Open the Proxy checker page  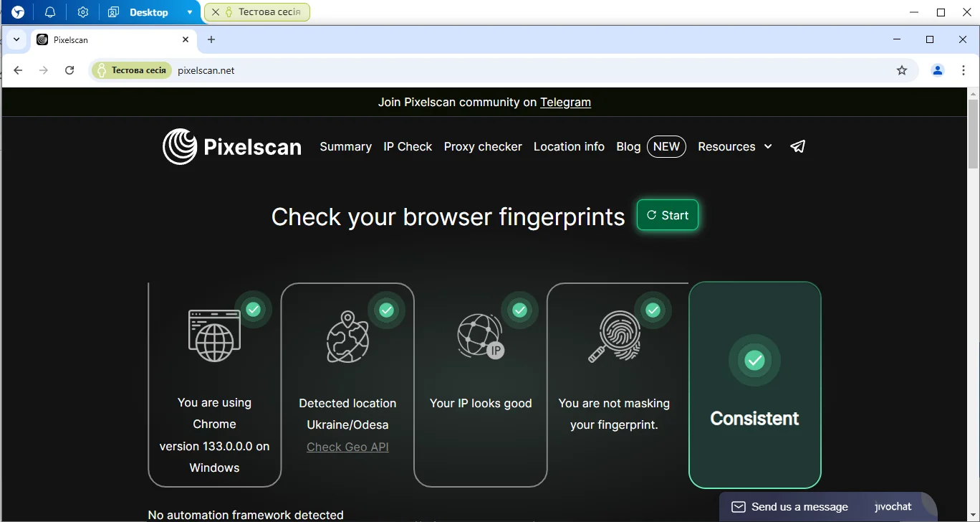pyautogui.click(x=483, y=146)
